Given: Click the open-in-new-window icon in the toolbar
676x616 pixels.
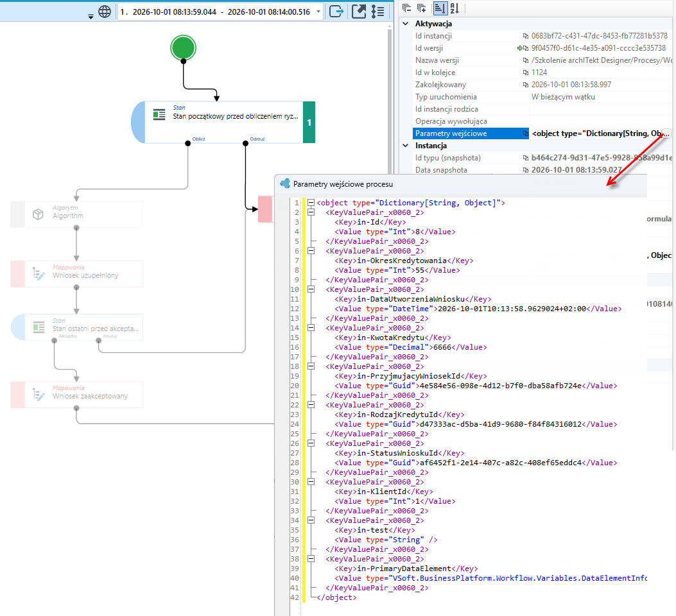Looking at the screenshot, I should point(359,12).
